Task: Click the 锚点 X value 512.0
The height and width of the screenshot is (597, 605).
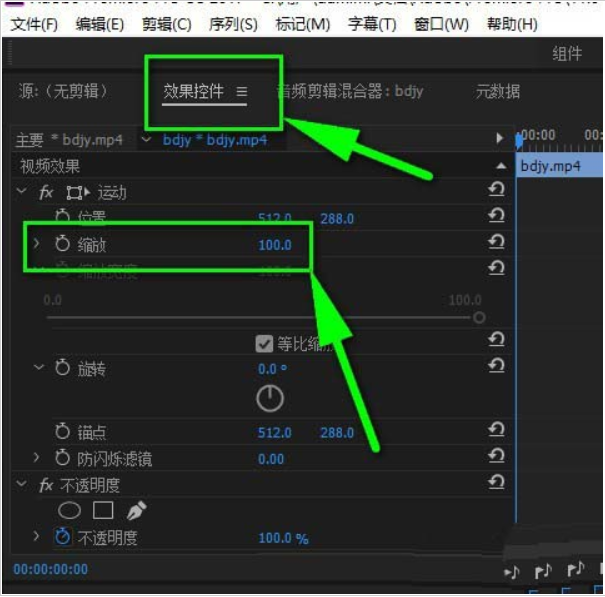Action: click(x=275, y=433)
